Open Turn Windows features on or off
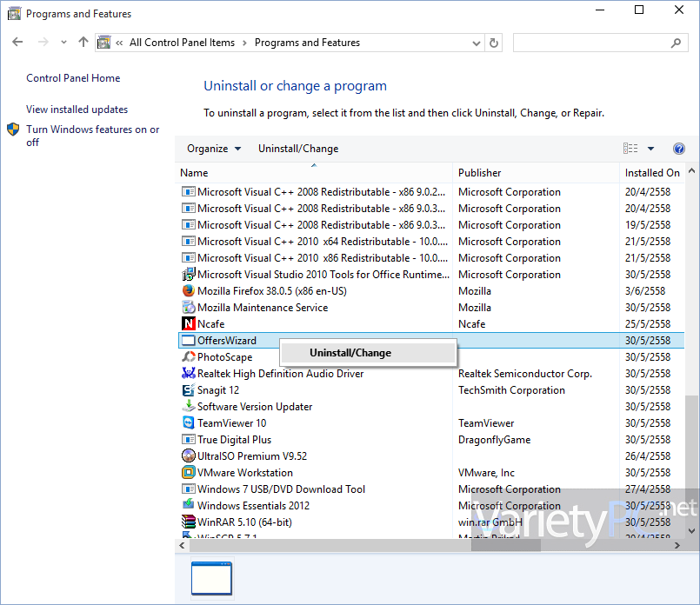The image size is (700, 605). point(92,136)
